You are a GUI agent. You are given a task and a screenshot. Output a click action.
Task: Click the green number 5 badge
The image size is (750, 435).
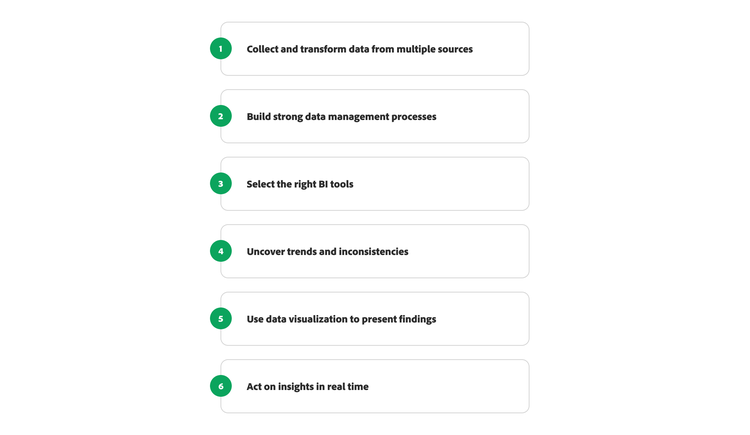coord(221,319)
